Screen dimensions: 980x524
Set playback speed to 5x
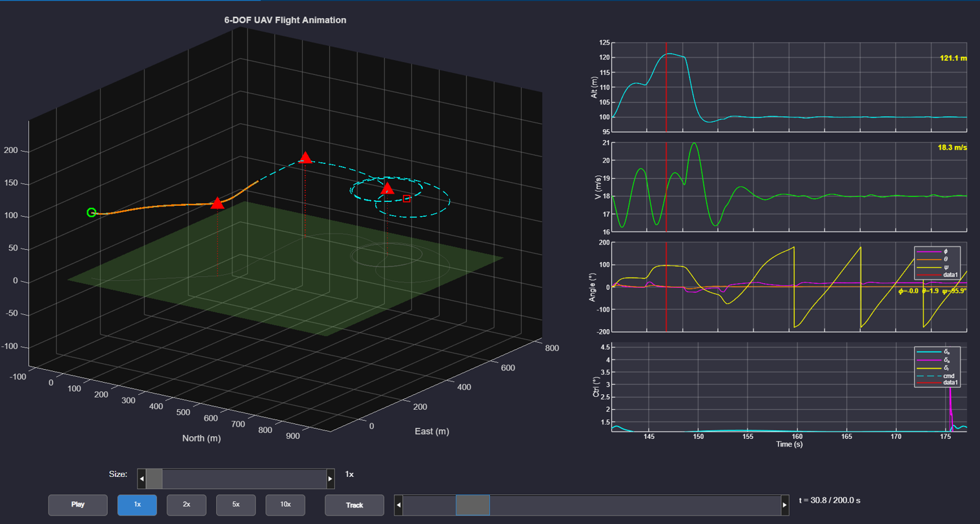click(x=236, y=505)
